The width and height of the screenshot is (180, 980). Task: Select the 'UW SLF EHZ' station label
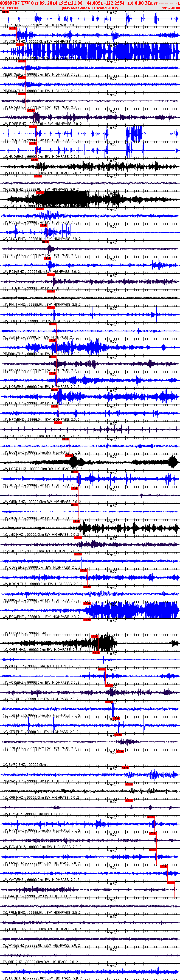click(x=14, y=58)
